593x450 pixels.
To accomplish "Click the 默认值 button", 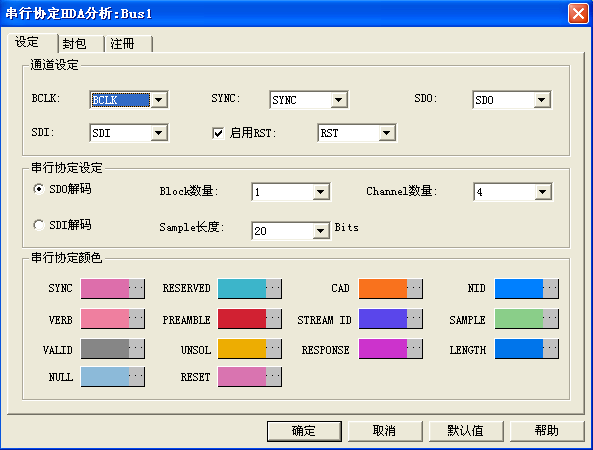I will click(x=466, y=431).
